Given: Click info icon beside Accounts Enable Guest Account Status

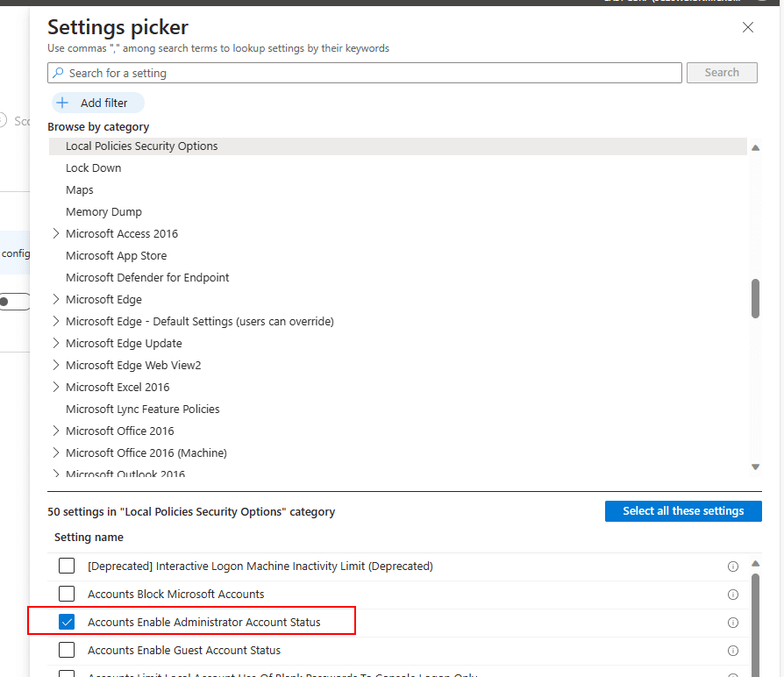Looking at the screenshot, I should click(x=733, y=651).
